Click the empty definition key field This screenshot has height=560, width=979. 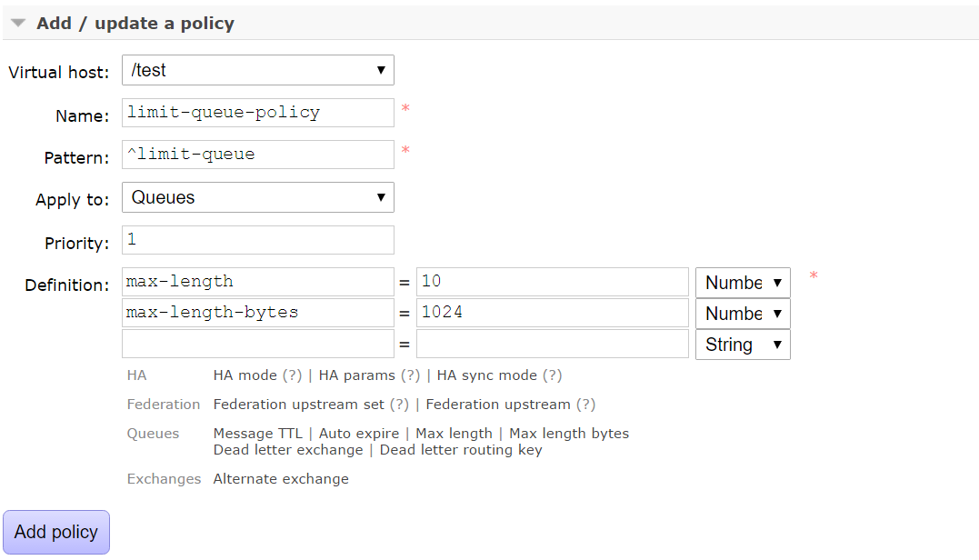257,345
